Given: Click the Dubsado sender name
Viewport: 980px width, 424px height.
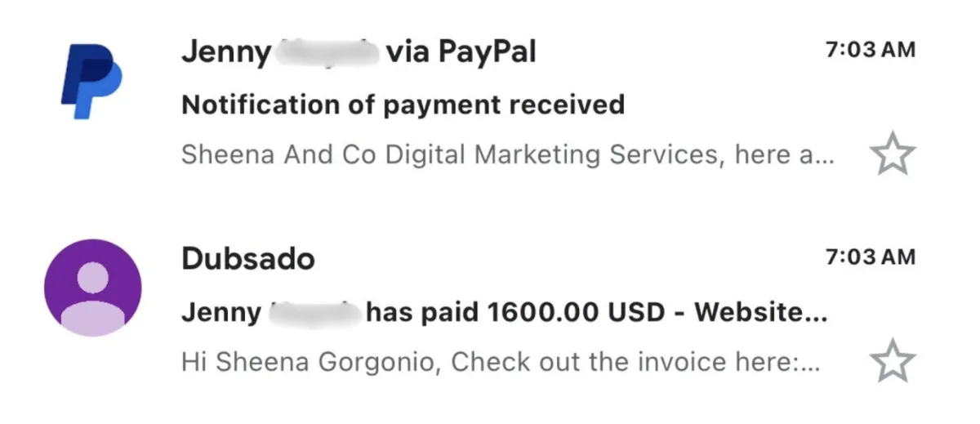Looking at the screenshot, I should pyautogui.click(x=247, y=259).
